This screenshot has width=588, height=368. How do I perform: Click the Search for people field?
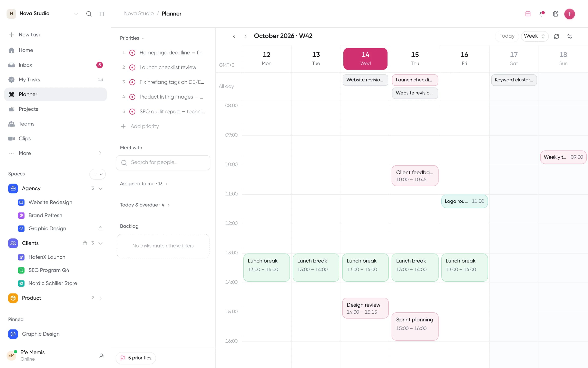tap(163, 163)
